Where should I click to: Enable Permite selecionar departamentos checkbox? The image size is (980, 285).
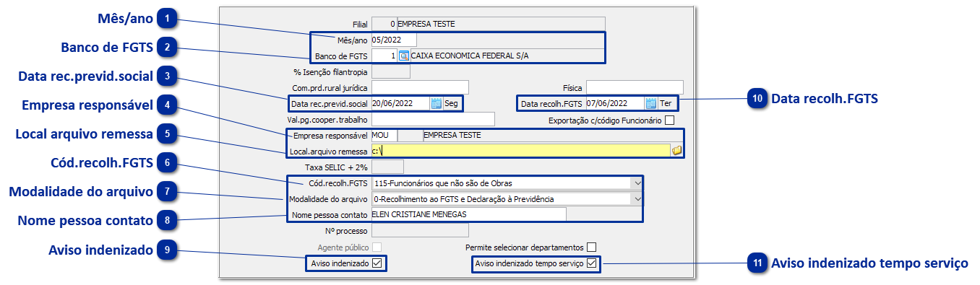[x=592, y=247]
